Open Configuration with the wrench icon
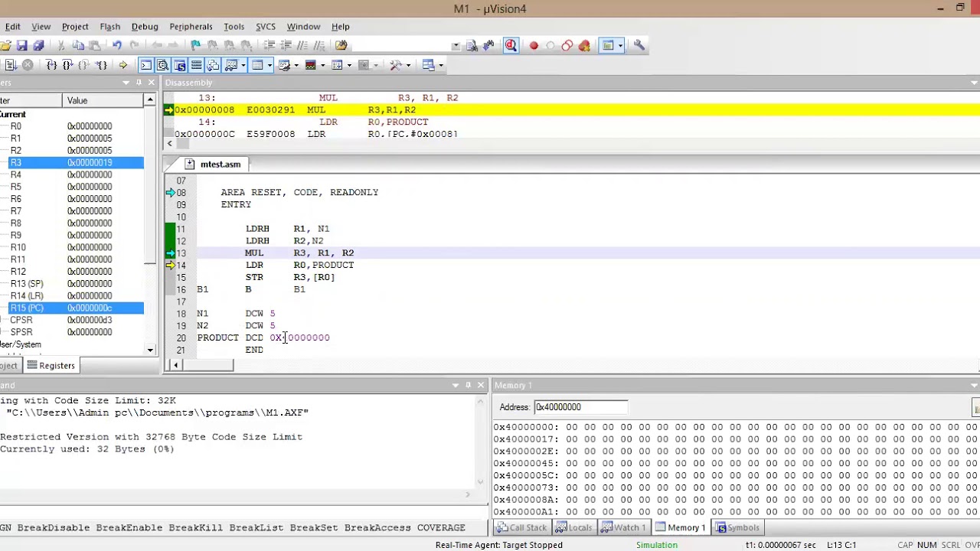Viewport: 980px width, 551px height. 639,46
